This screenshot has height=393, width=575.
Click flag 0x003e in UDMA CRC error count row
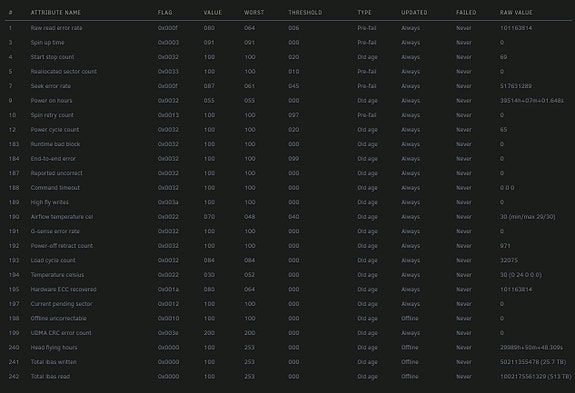[x=168, y=333]
